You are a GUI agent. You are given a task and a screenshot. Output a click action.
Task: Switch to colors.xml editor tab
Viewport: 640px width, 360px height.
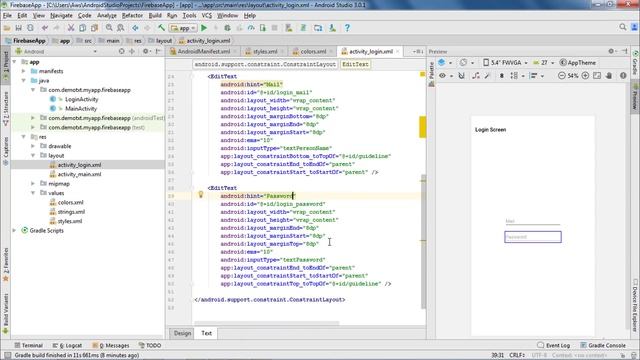[x=313, y=51]
